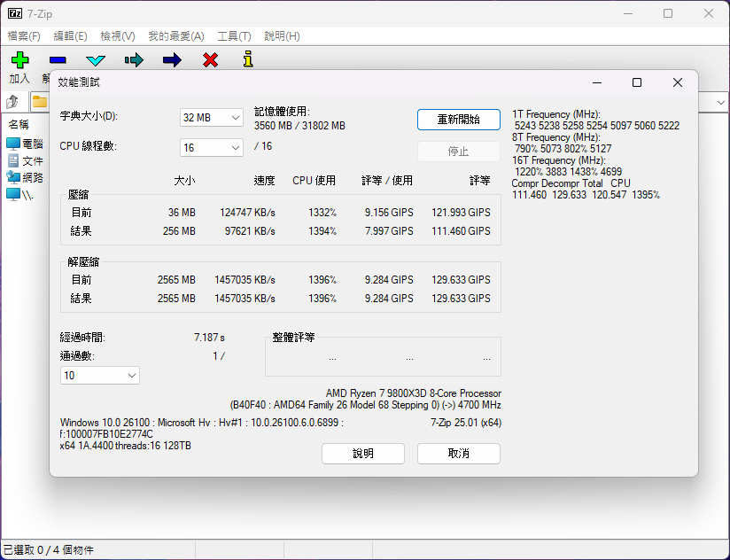Image resolution: width=730 pixels, height=560 pixels.
Task: Click the red X Delete icon
Action: [x=210, y=60]
